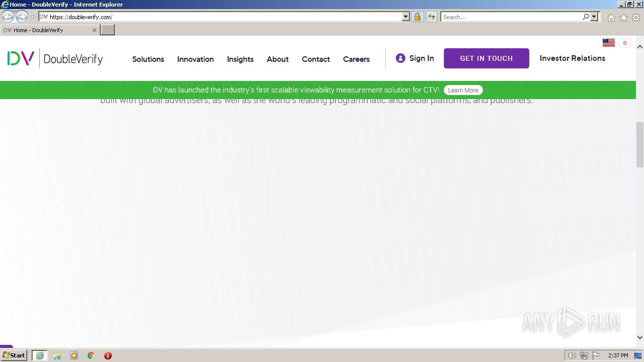Viewport: 644px width, 362px height.
Task: Open the red shield antivirus taskbar icon
Action: (108, 355)
